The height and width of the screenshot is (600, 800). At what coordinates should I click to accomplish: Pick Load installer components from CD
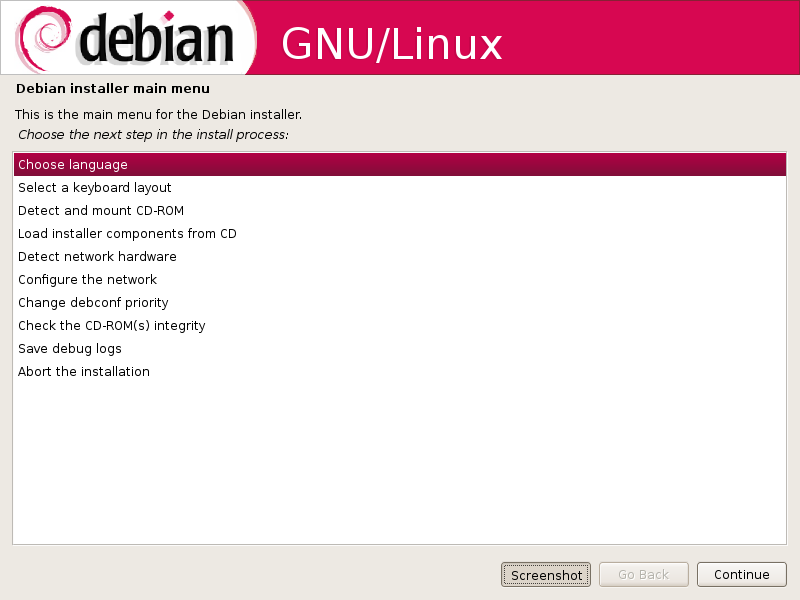click(400, 234)
